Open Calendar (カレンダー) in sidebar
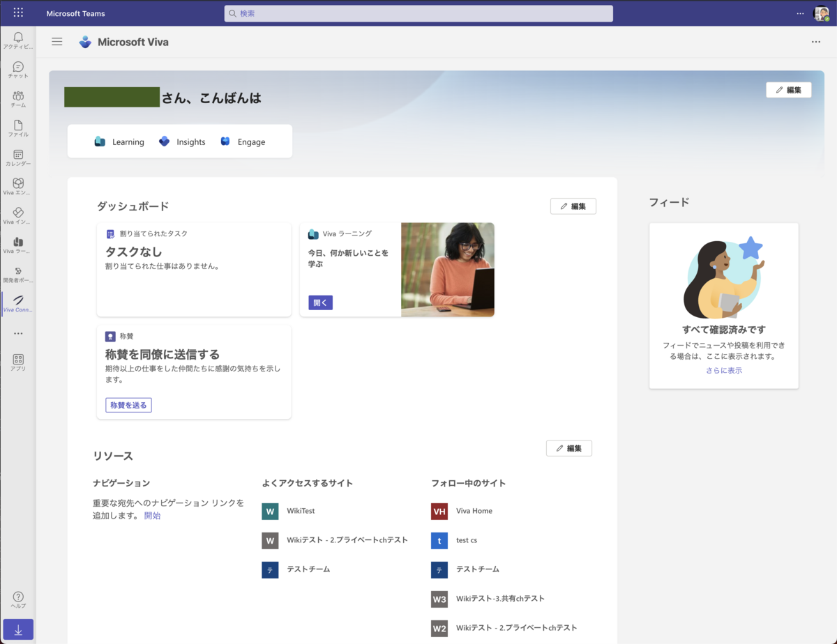Image resolution: width=837 pixels, height=644 pixels. (18, 158)
